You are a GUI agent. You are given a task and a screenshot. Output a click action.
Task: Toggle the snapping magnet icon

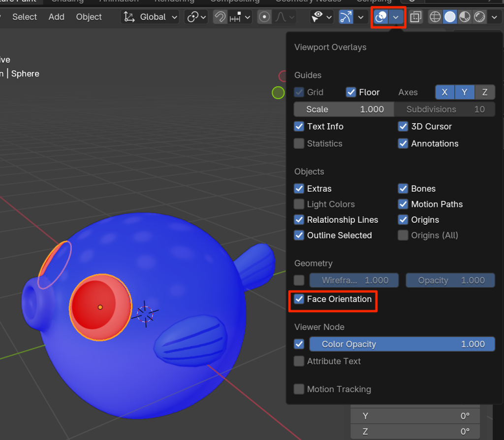[220, 17]
